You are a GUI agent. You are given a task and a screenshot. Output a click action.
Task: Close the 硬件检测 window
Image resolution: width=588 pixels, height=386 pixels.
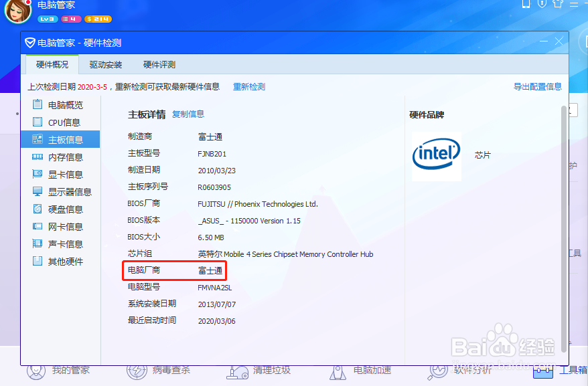tap(559, 41)
